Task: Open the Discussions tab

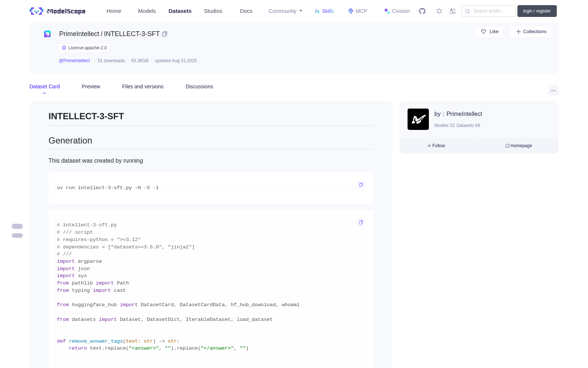Action: tap(199, 86)
